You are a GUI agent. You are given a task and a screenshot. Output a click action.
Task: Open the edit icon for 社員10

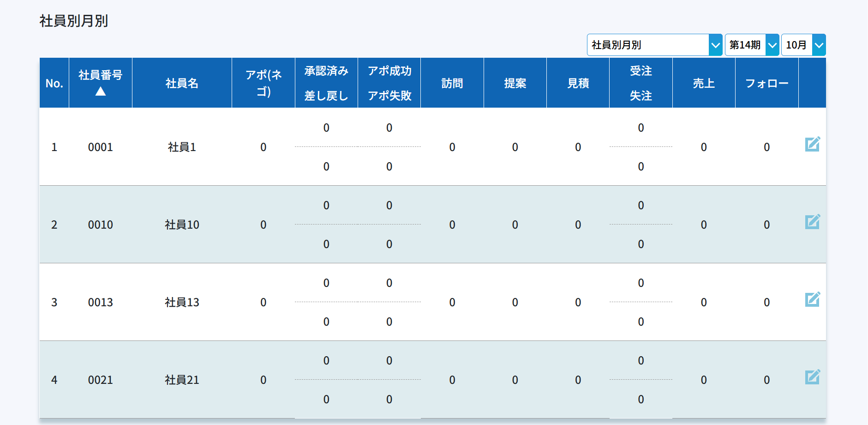pos(812,222)
